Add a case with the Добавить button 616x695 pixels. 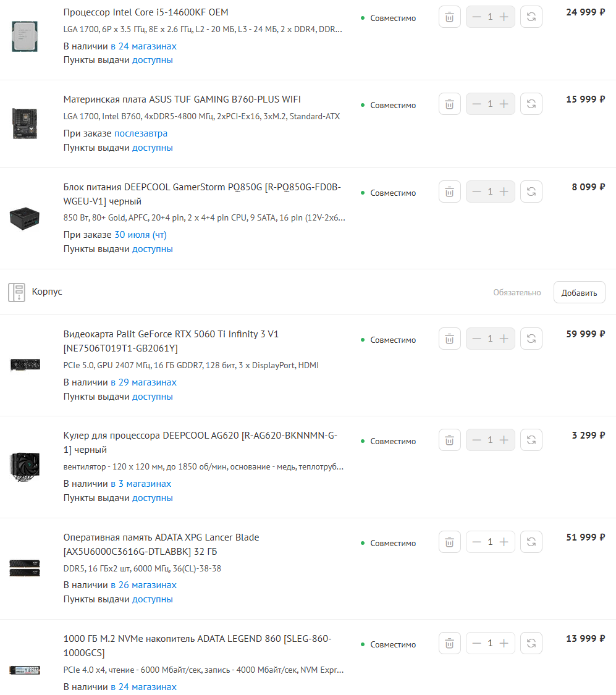tap(579, 293)
